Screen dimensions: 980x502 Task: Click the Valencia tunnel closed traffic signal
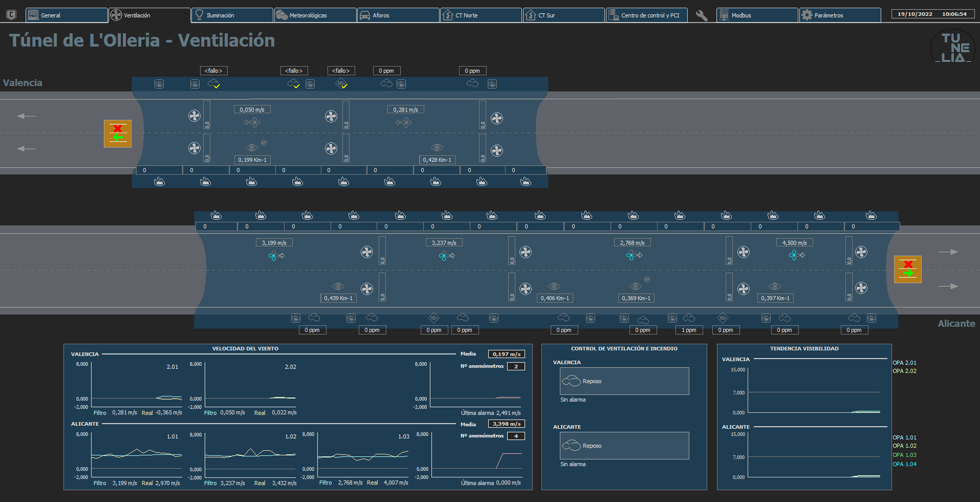pyautogui.click(x=118, y=134)
